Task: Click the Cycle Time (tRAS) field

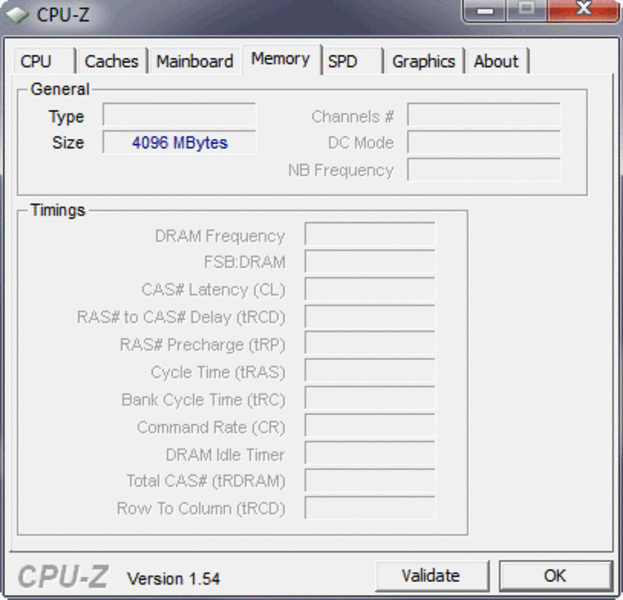Action: 370,372
